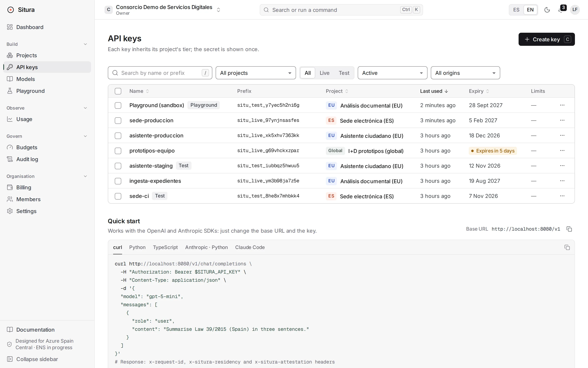Open Settings in the sidebar
Image resolution: width=588 pixels, height=368 pixels.
[x=47, y=211]
